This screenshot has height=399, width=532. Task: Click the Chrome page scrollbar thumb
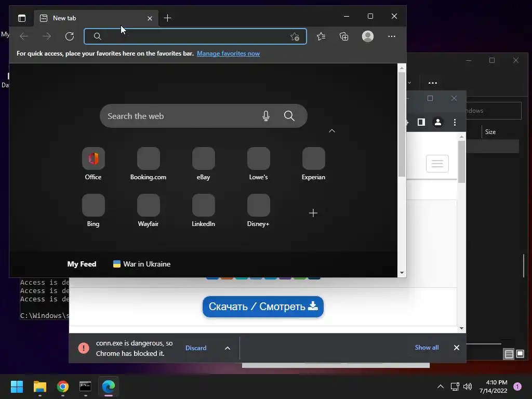tap(461, 162)
